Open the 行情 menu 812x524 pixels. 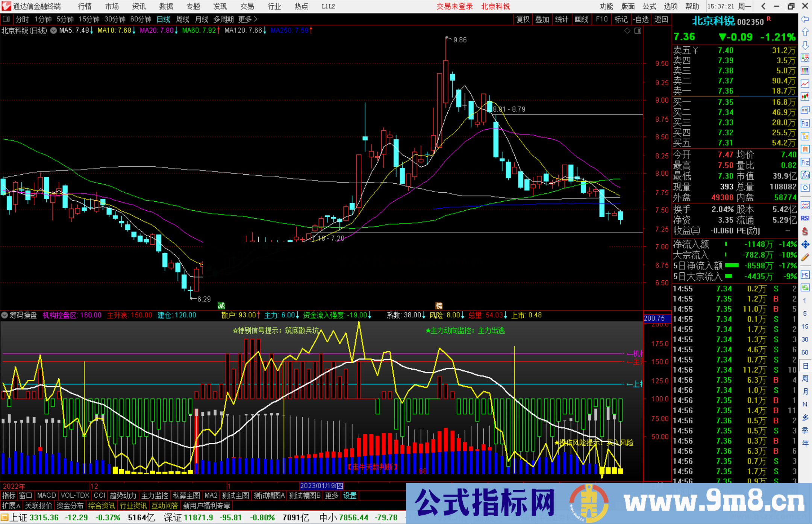coord(85,6)
